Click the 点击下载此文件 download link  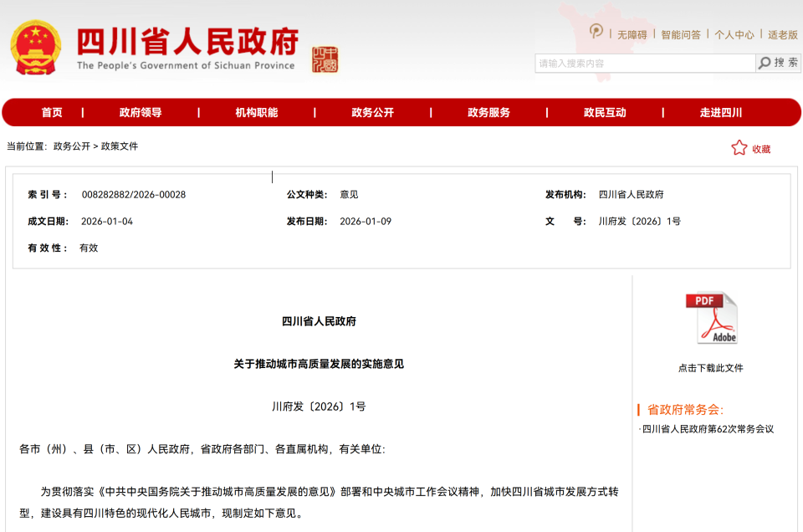(x=711, y=368)
